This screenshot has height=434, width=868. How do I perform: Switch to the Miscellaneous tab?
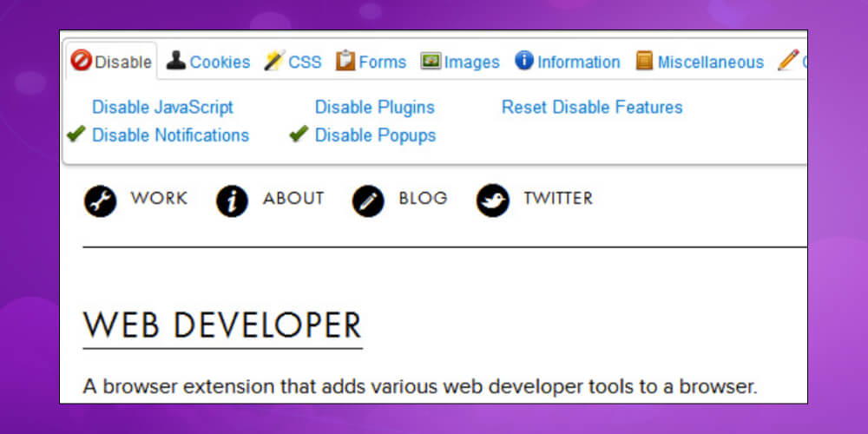click(x=700, y=62)
